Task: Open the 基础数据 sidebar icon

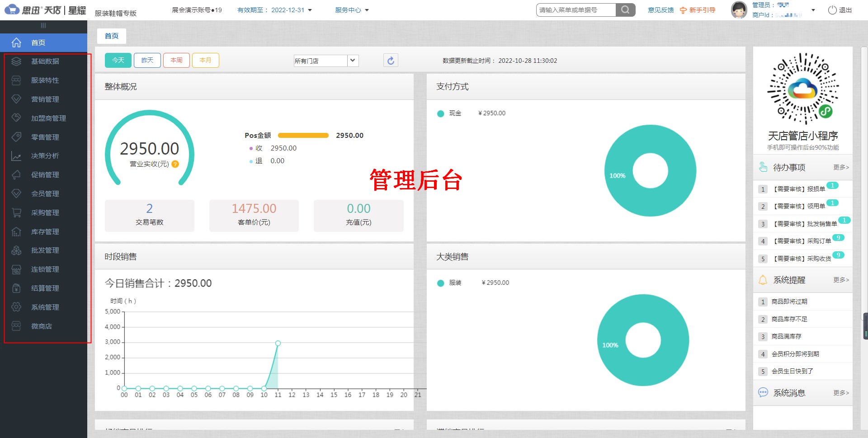Action: tap(16, 61)
